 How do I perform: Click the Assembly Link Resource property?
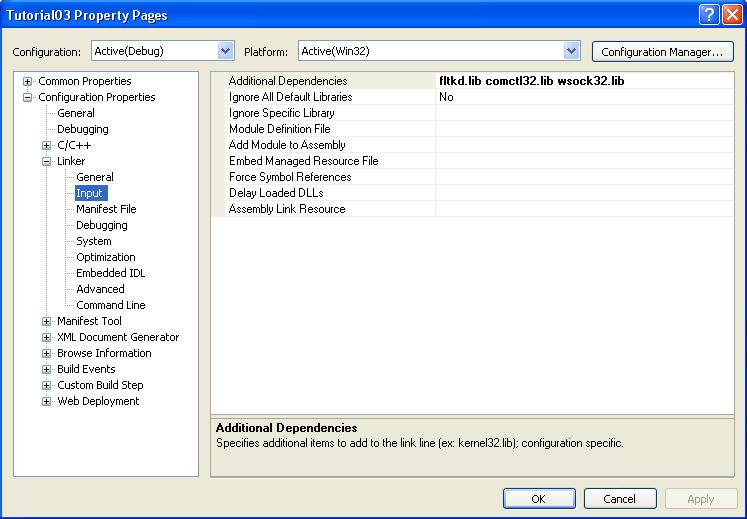[x=287, y=209]
